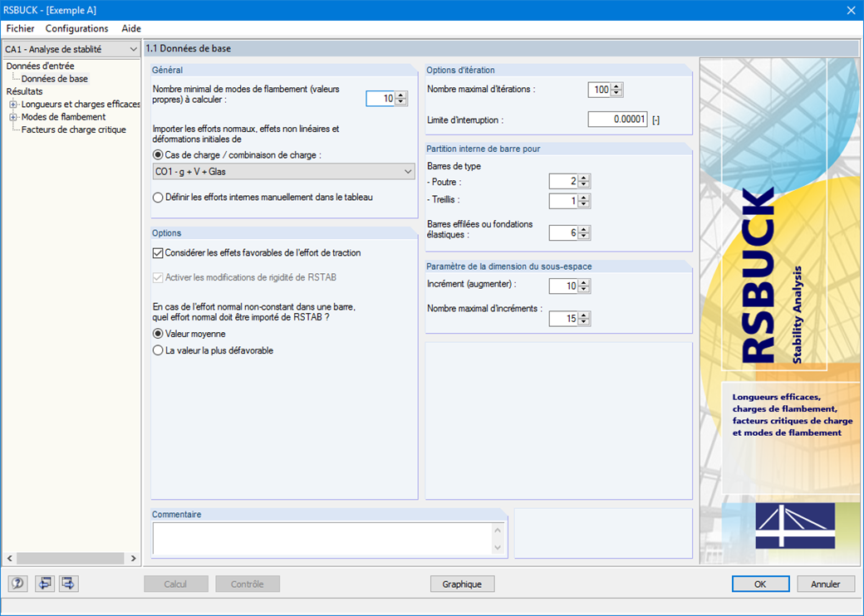Image resolution: width=864 pixels, height=616 pixels.
Task: Increase Nombre maximal d'incréments value
Action: [x=584, y=315]
